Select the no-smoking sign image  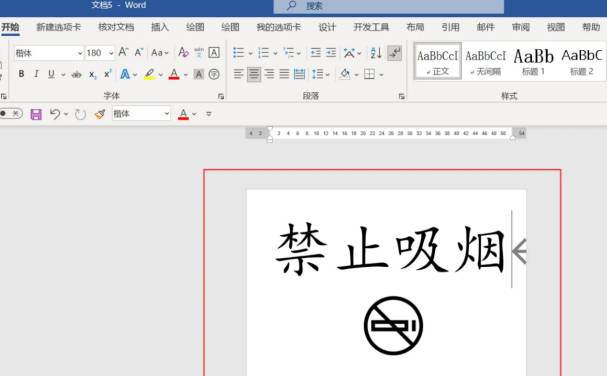[393, 326]
